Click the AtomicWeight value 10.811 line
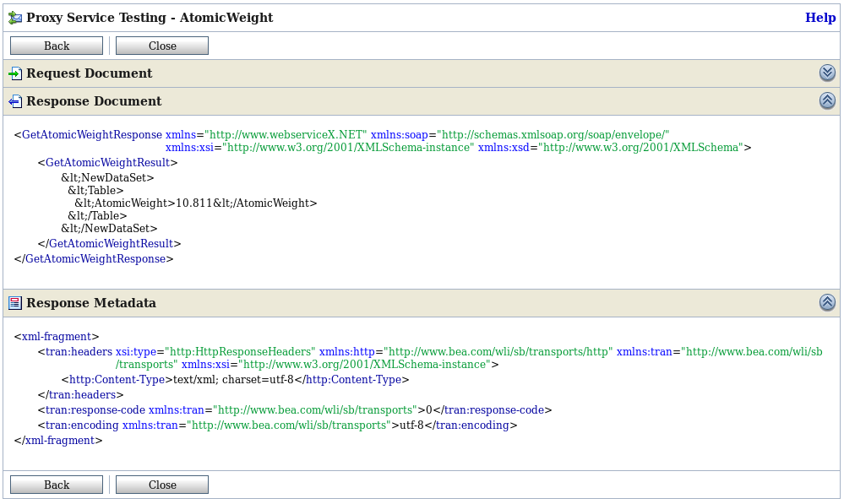Screen dimensions: 844x504 [196, 203]
